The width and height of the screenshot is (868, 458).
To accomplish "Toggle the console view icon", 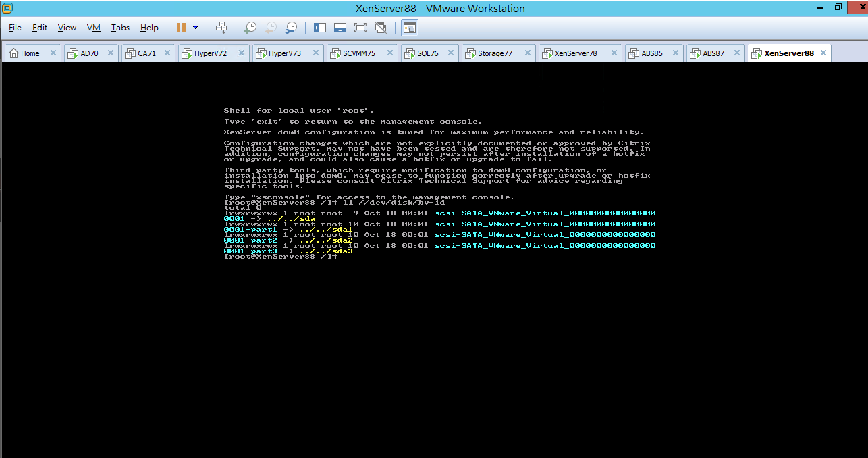I will 410,28.
